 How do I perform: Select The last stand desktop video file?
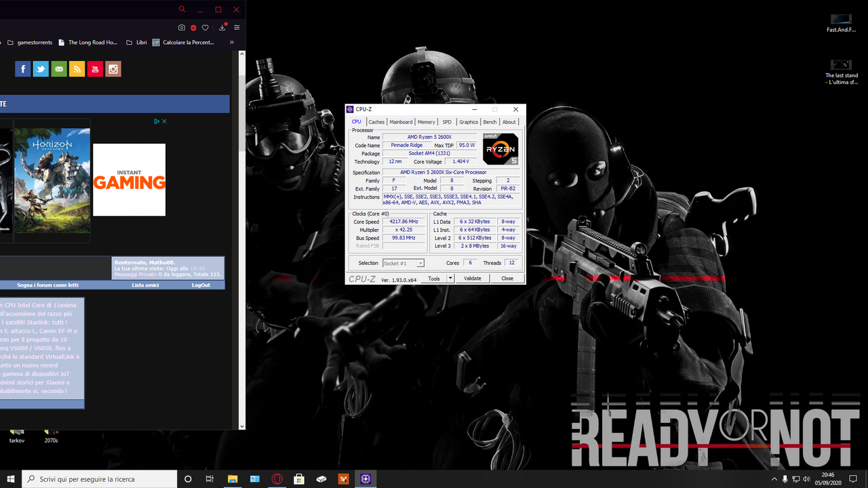(842, 72)
